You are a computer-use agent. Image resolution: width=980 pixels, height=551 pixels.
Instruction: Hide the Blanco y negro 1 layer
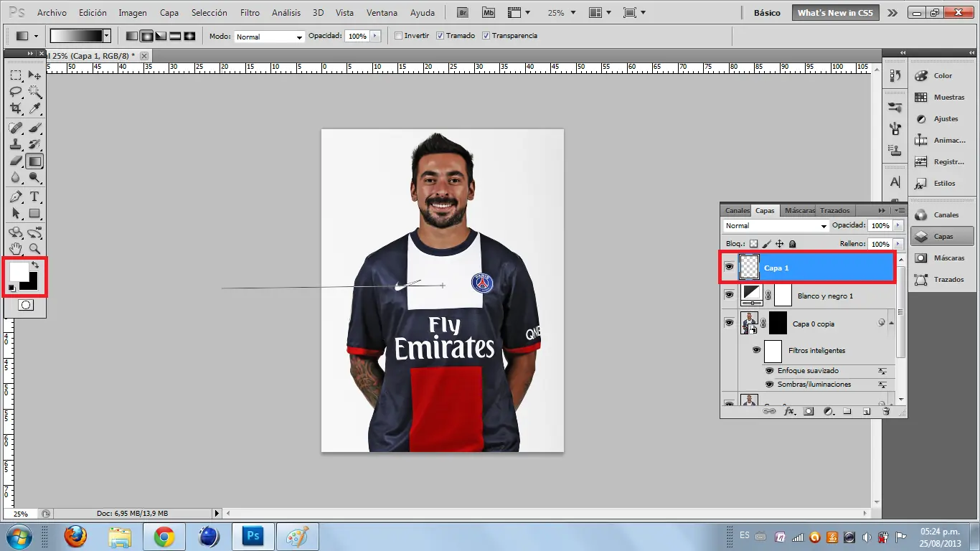pyautogui.click(x=729, y=295)
